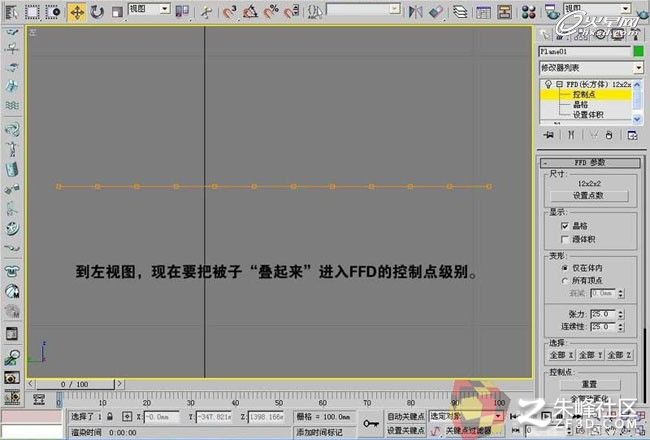Image resolution: width=650 pixels, height=440 pixels.
Task: Click the Align tool icon
Action: [x=436, y=12]
